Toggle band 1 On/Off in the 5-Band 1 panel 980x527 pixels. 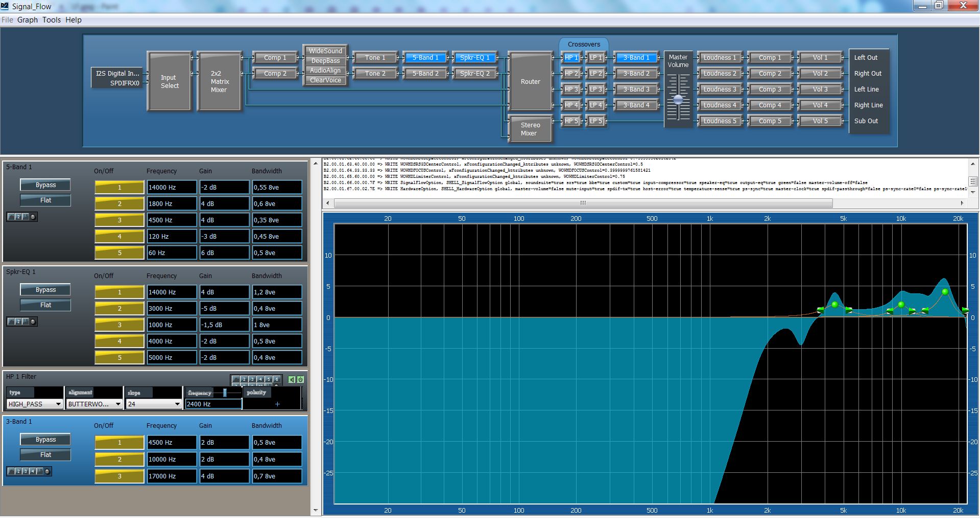tap(119, 188)
